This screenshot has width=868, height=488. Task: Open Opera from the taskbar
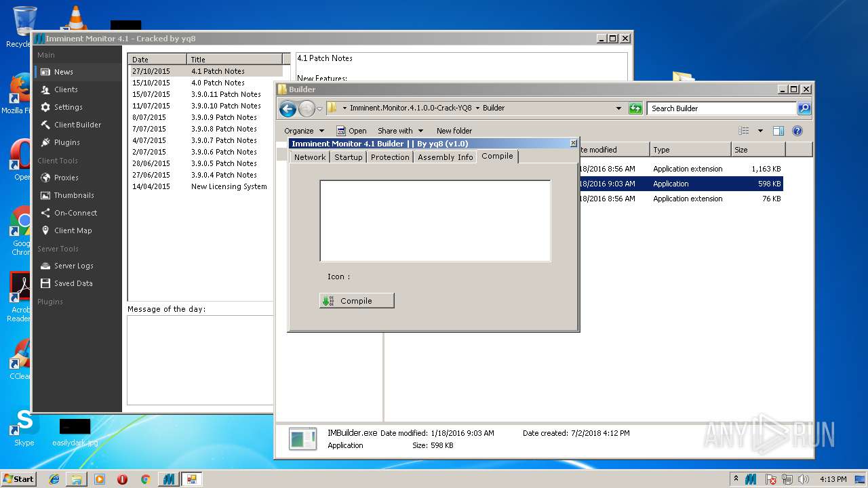tap(123, 479)
